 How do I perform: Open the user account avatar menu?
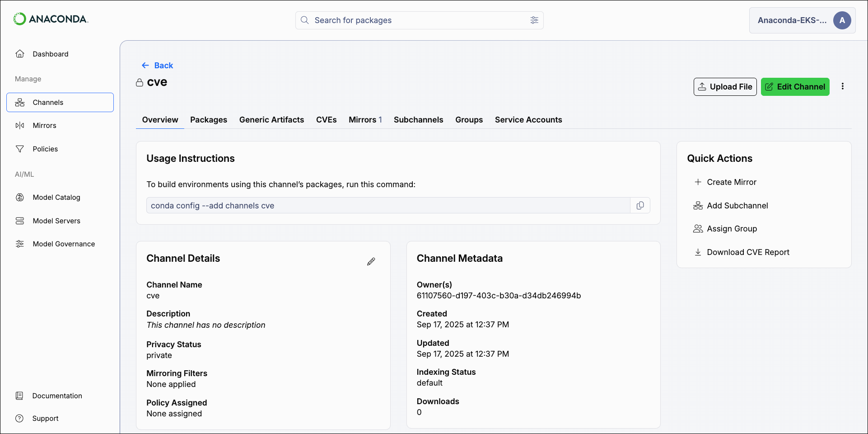pyautogui.click(x=842, y=20)
